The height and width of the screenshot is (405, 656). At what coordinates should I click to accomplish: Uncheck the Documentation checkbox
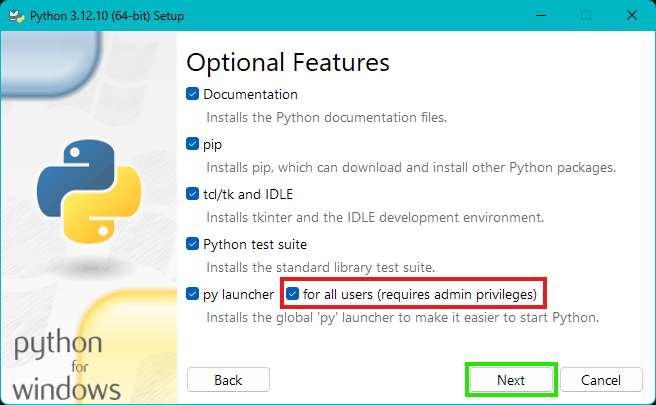192,94
